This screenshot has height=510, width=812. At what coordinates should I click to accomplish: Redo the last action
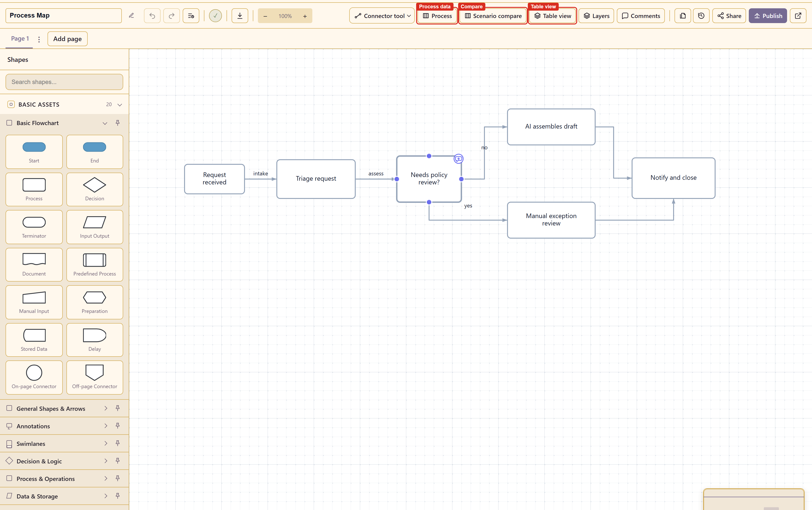(x=172, y=16)
